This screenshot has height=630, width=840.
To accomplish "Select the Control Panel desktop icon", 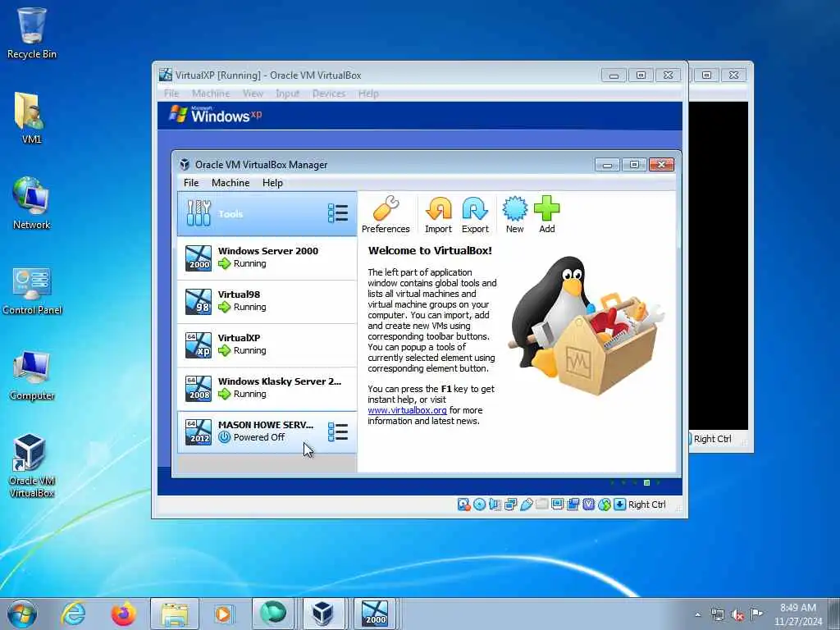I will click(32, 290).
